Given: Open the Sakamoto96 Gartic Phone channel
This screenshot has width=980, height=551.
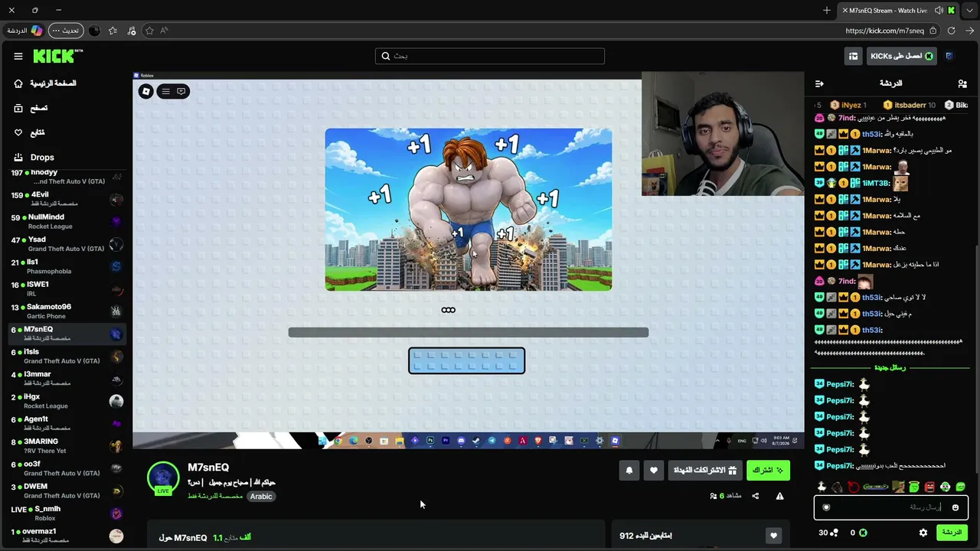Looking at the screenshot, I should 66,311.
